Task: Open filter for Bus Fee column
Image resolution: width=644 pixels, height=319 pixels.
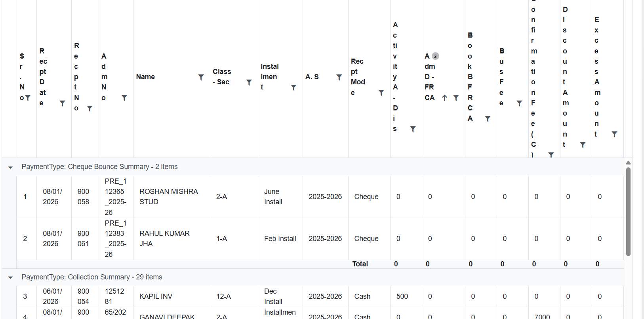Action: click(519, 104)
